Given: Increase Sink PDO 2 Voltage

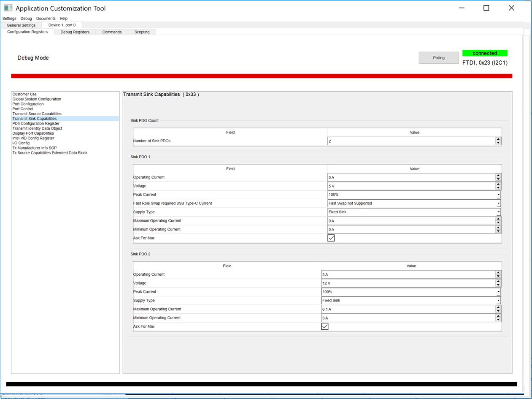Looking at the screenshot, I should pos(498,281).
